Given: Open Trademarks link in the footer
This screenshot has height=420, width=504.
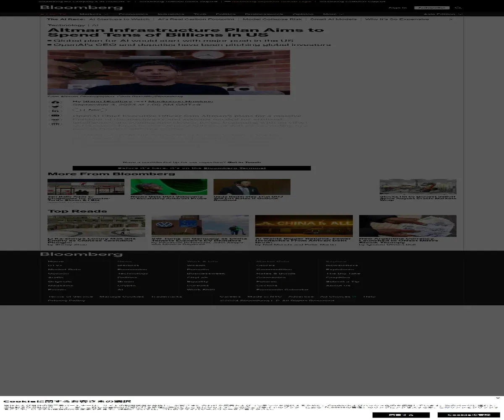Looking at the screenshot, I should pos(167,297).
